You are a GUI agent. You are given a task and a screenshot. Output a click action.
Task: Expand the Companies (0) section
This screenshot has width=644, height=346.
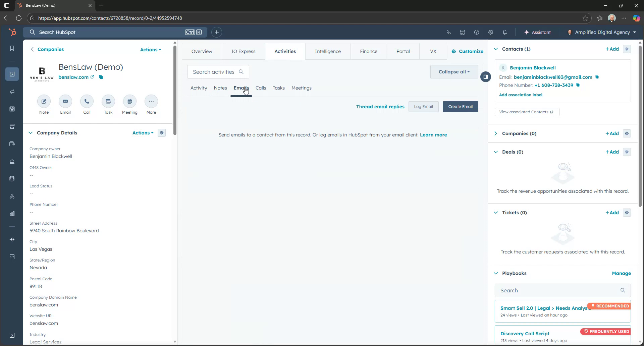pos(496,133)
